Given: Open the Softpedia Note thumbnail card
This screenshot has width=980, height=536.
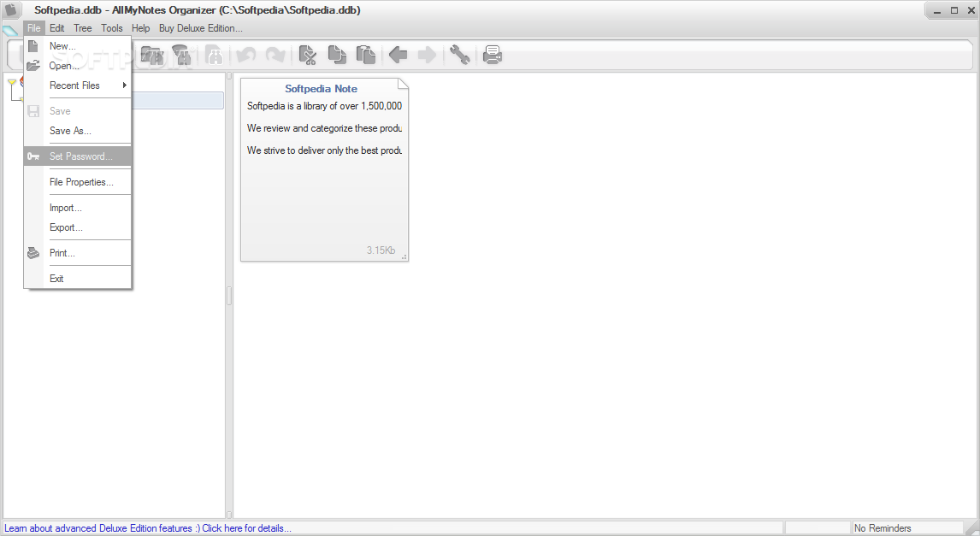Looking at the screenshot, I should click(x=324, y=169).
